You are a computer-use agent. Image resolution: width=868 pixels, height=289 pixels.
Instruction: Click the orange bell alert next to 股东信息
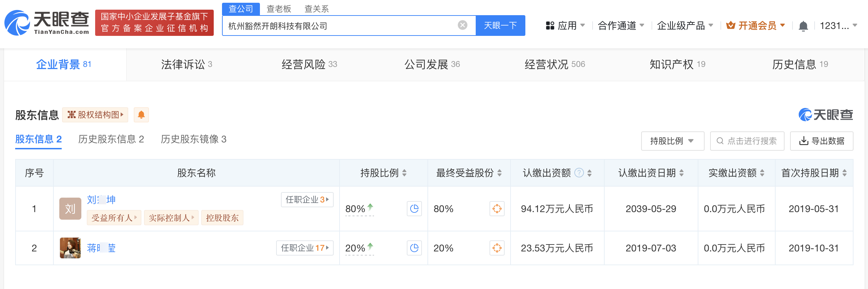coord(141,115)
